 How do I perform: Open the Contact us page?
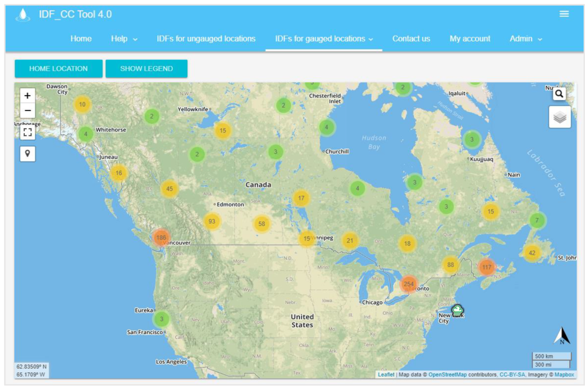(411, 39)
